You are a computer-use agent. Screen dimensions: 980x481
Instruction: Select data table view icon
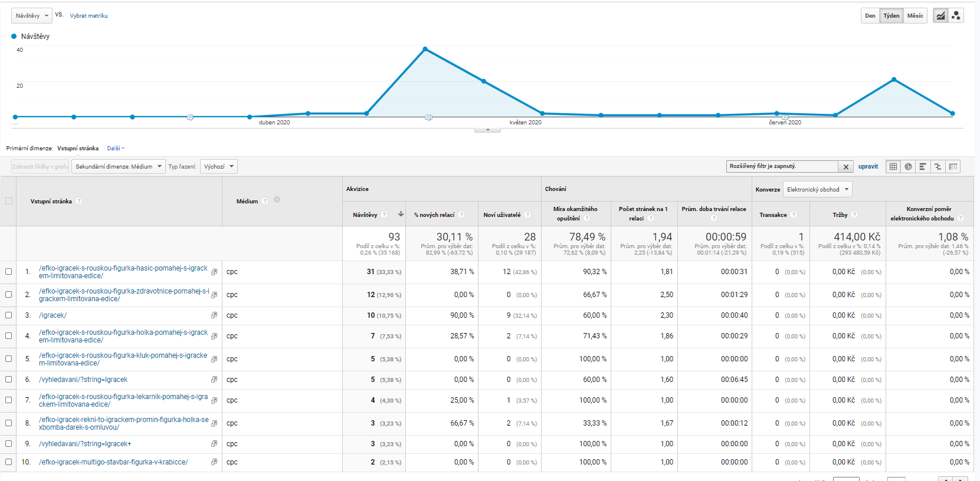893,167
